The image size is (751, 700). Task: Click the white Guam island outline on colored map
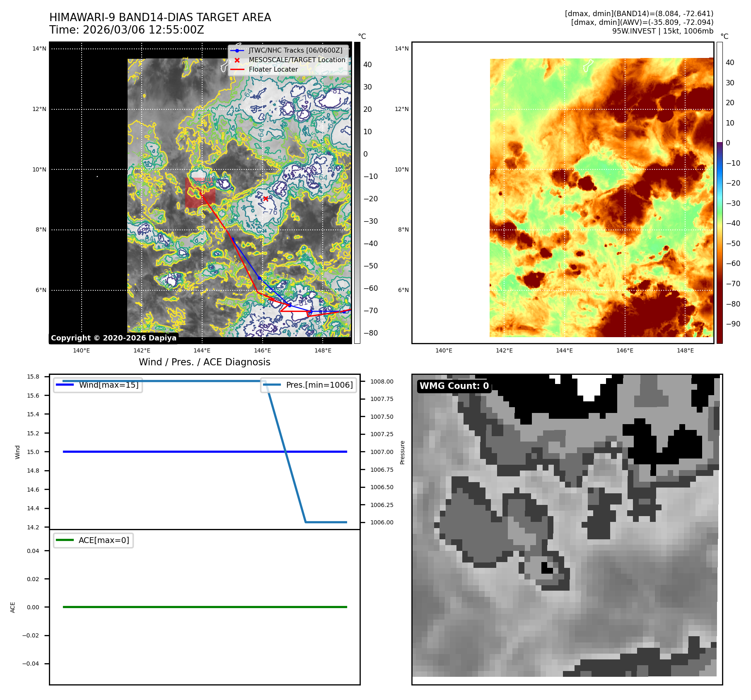[x=588, y=65]
